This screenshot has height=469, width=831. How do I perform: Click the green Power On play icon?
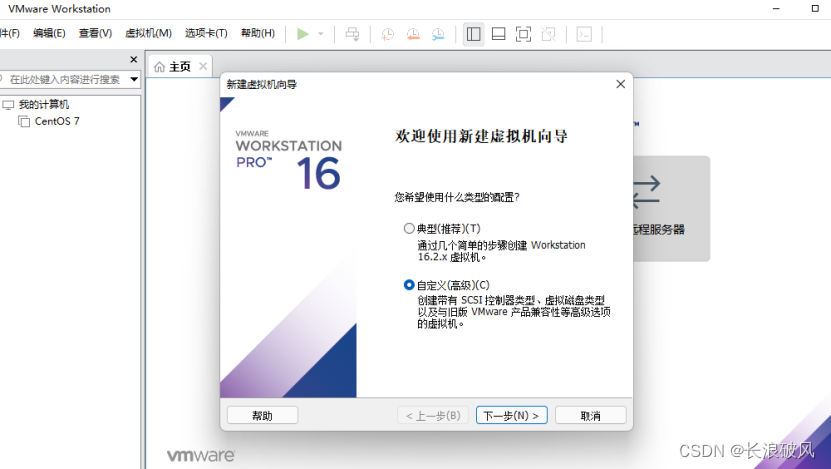(x=303, y=34)
